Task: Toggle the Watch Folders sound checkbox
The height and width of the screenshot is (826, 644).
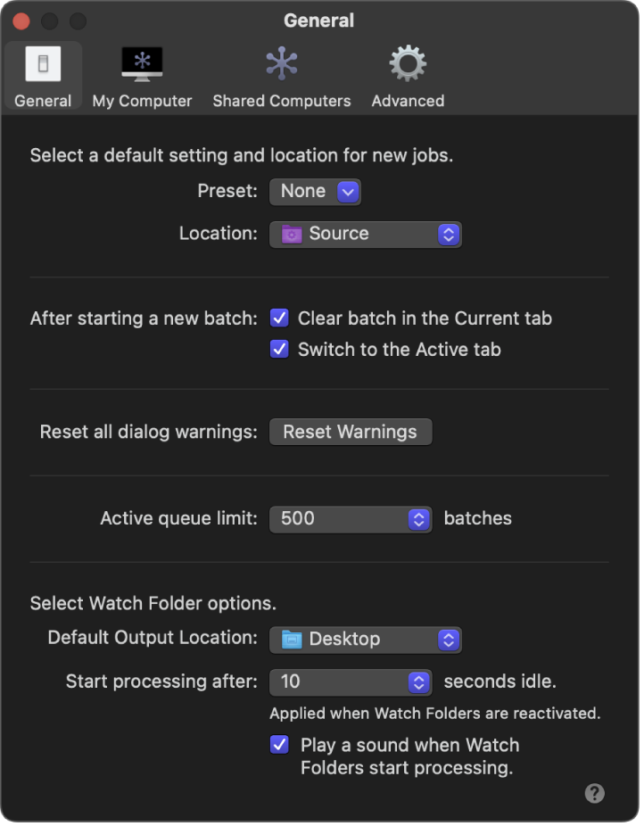Action: [279, 745]
